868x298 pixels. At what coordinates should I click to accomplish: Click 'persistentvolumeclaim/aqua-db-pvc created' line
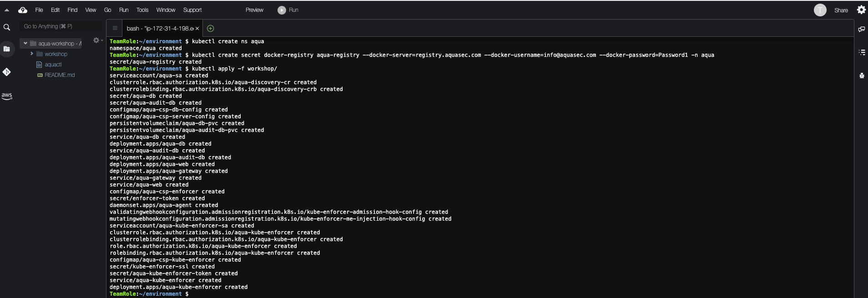pyautogui.click(x=177, y=123)
